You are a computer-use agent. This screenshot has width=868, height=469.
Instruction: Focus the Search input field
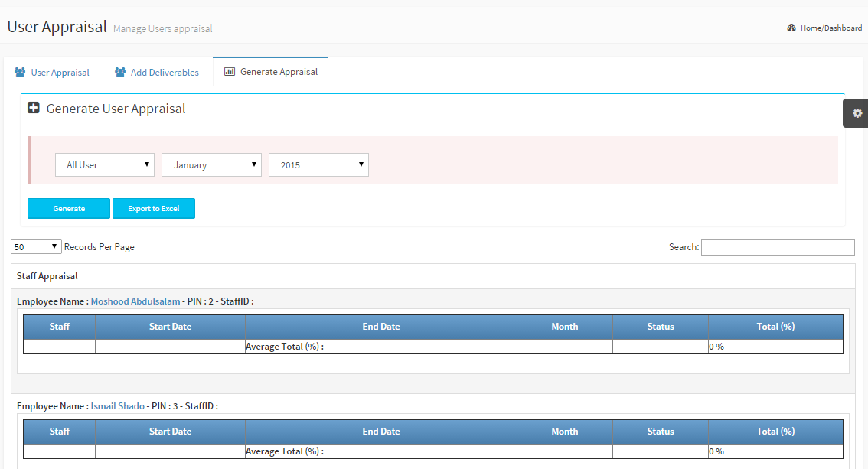(778, 247)
